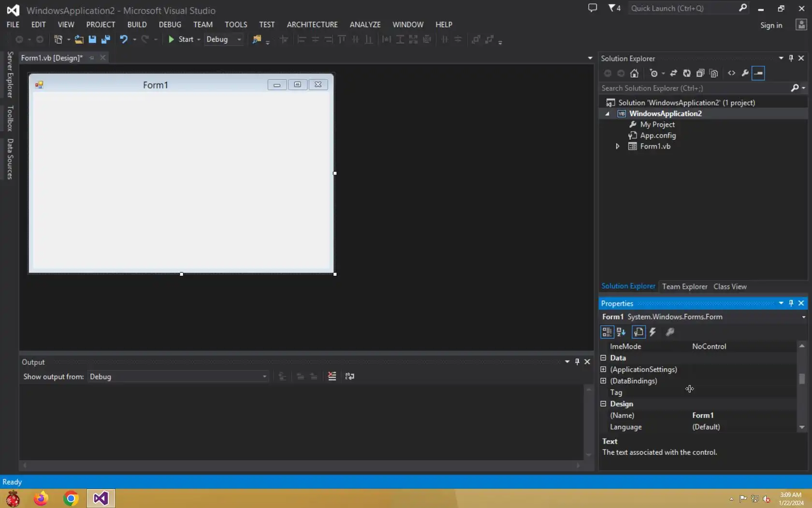Open the Server Explorer side tab

pos(10,75)
